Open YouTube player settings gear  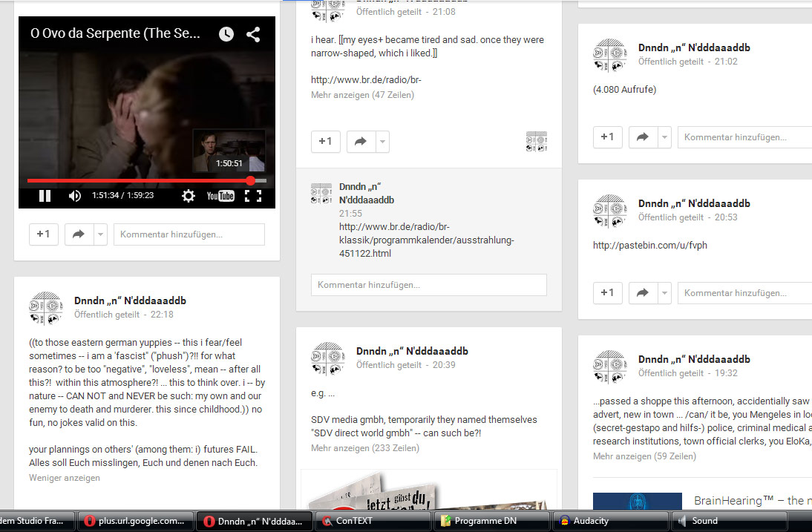[x=189, y=196]
